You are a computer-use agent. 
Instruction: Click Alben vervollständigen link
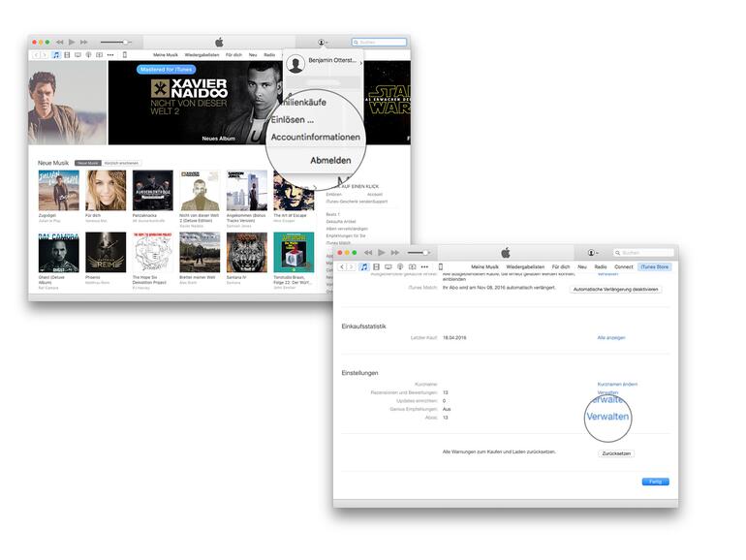[347, 229]
